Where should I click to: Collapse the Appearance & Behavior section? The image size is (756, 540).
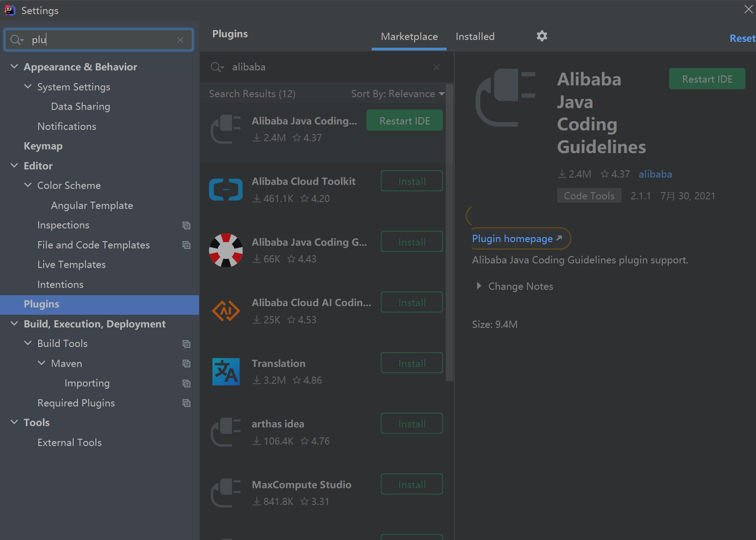pyautogui.click(x=15, y=67)
